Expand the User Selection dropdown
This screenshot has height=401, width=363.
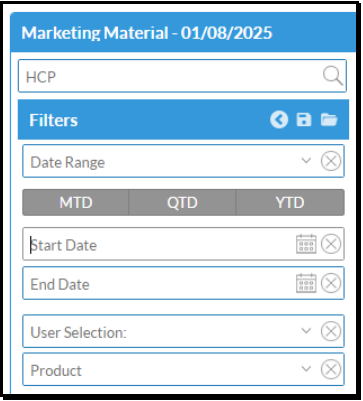coord(306,331)
